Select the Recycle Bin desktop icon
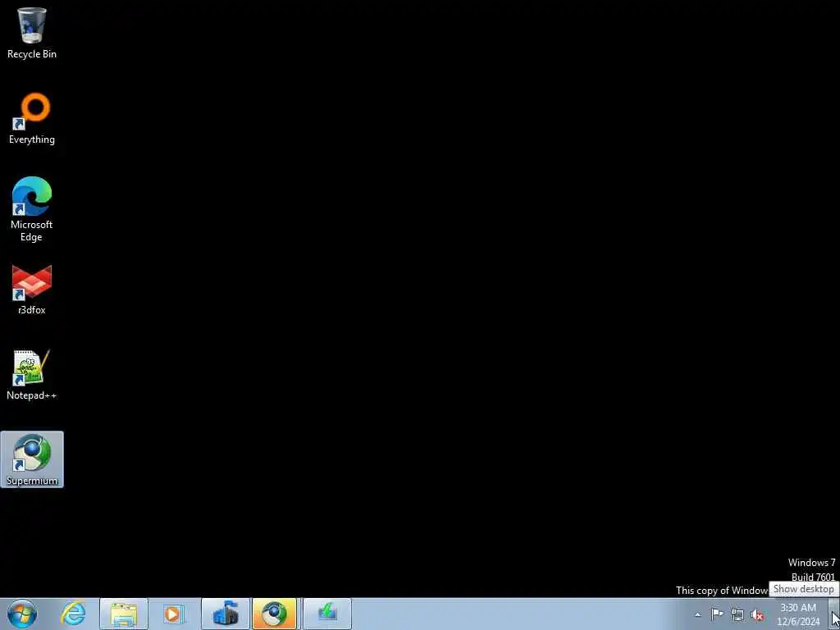The image size is (840, 630). pos(32,33)
